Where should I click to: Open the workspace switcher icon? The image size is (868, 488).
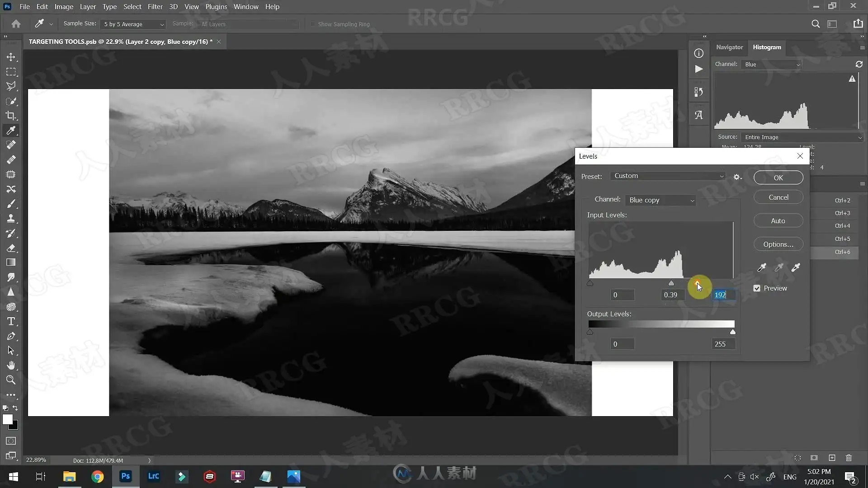[x=832, y=24]
